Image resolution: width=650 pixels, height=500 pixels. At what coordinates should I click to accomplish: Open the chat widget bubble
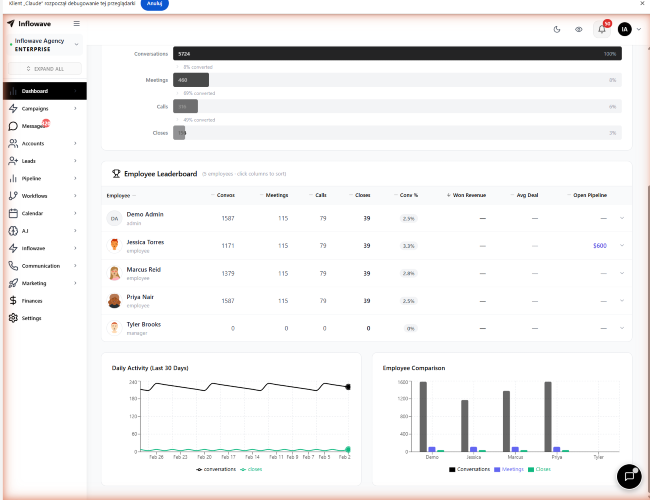628,476
